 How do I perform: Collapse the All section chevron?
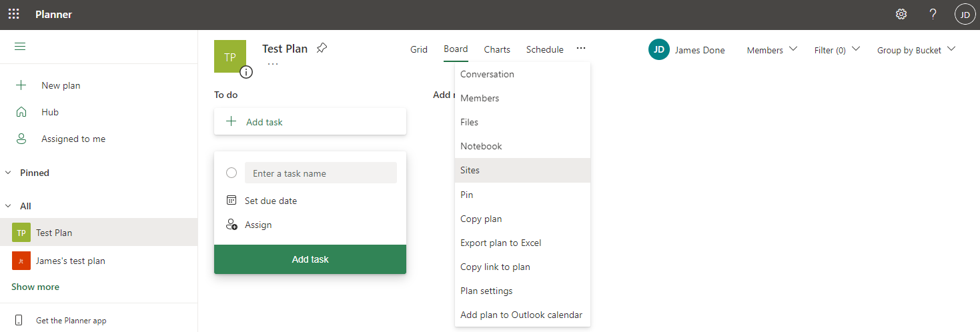8,206
